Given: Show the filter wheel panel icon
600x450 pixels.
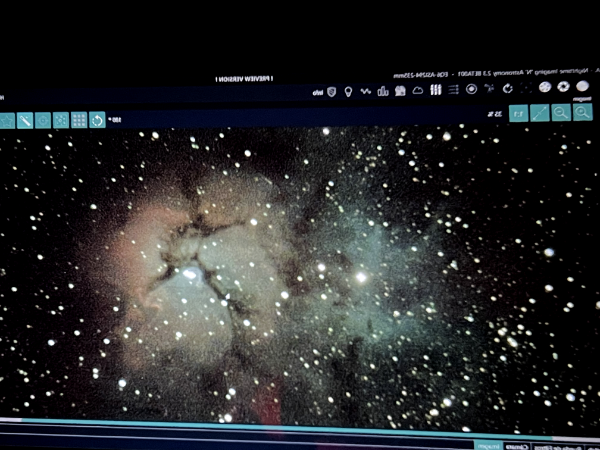Looking at the screenshot, I should (545, 87).
